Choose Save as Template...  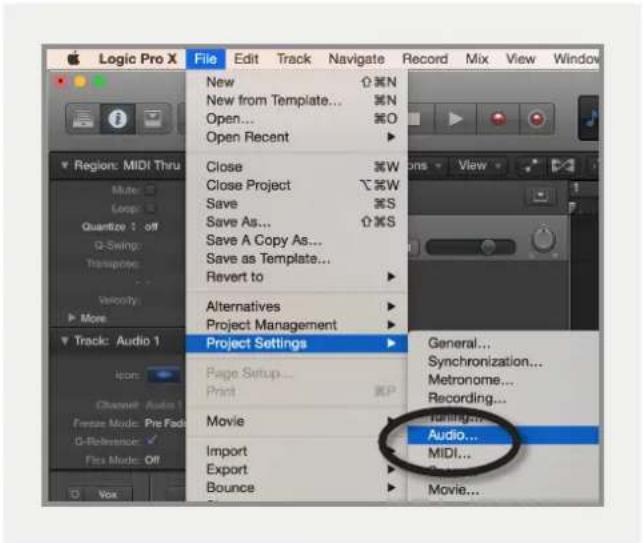click(x=296, y=259)
